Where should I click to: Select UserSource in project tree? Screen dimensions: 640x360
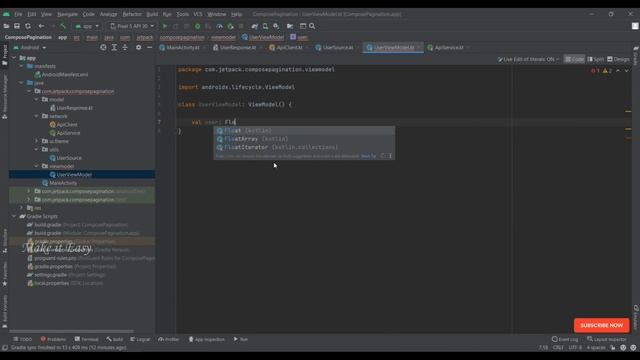coord(66,158)
